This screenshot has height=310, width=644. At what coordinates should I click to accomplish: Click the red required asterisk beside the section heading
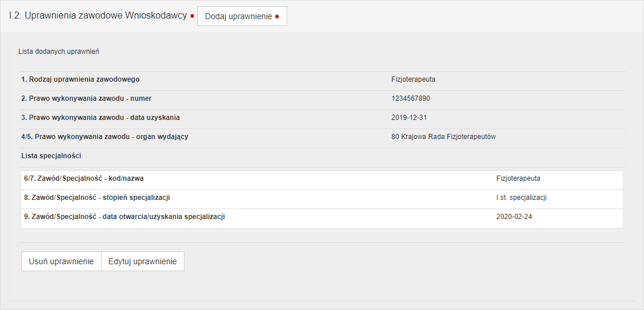[x=192, y=16]
